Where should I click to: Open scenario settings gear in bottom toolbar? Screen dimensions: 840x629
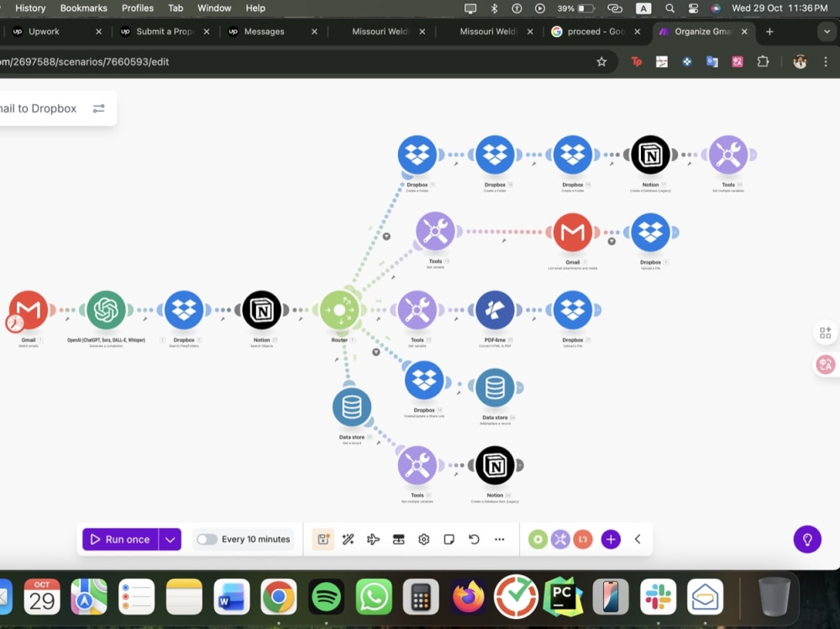(x=423, y=539)
